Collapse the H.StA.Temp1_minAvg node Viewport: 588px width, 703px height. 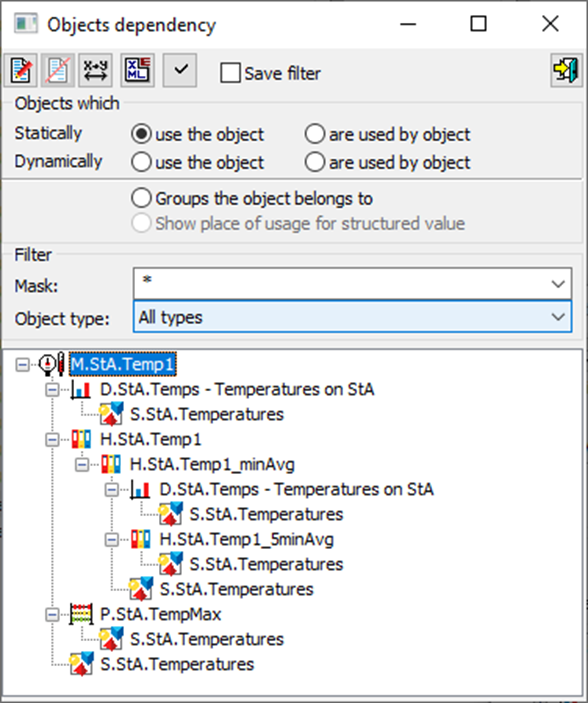82,464
